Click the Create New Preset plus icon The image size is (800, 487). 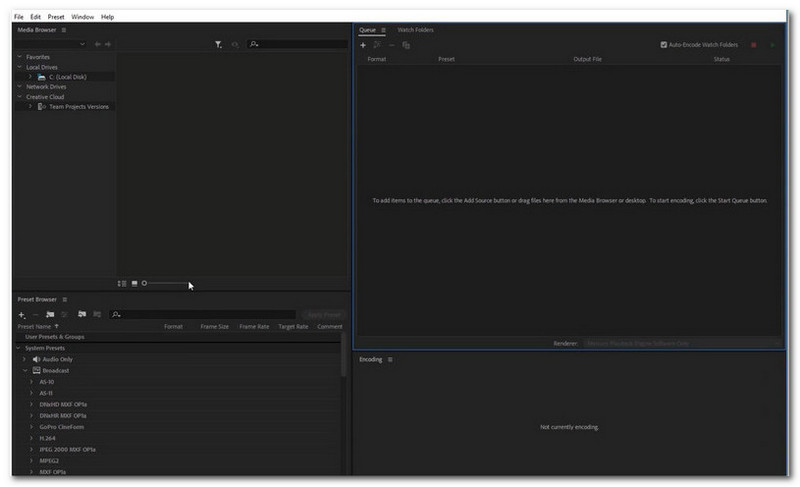click(x=21, y=314)
